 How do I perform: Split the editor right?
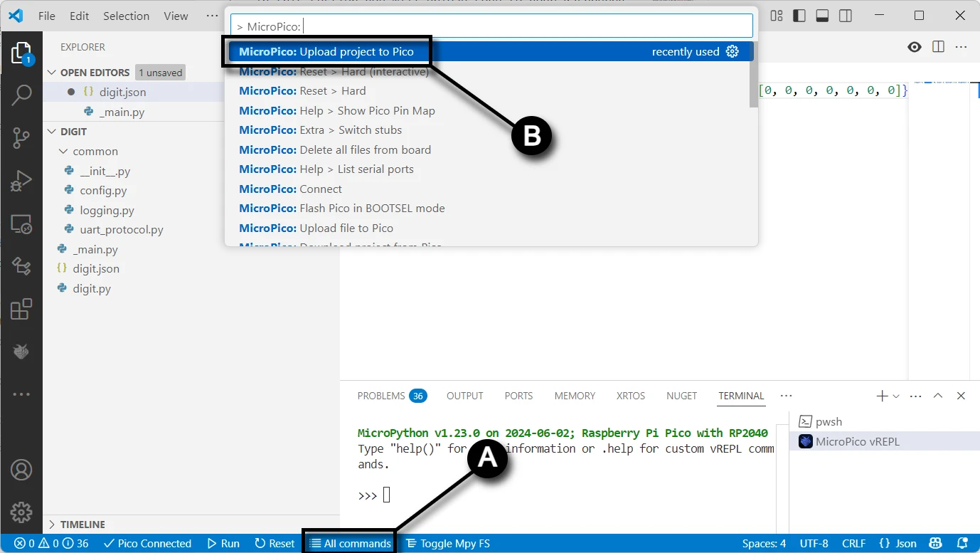(938, 47)
